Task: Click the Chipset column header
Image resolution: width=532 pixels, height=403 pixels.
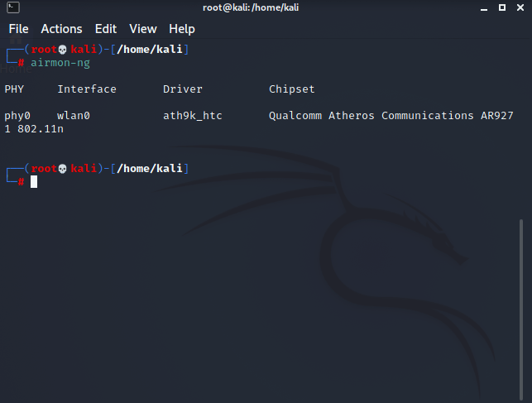Action: point(292,89)
